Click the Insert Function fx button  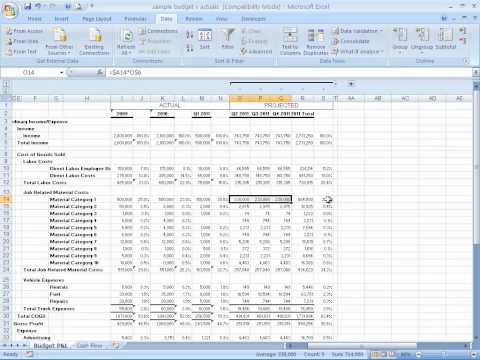pyautogui.click(x=100, y=73)
